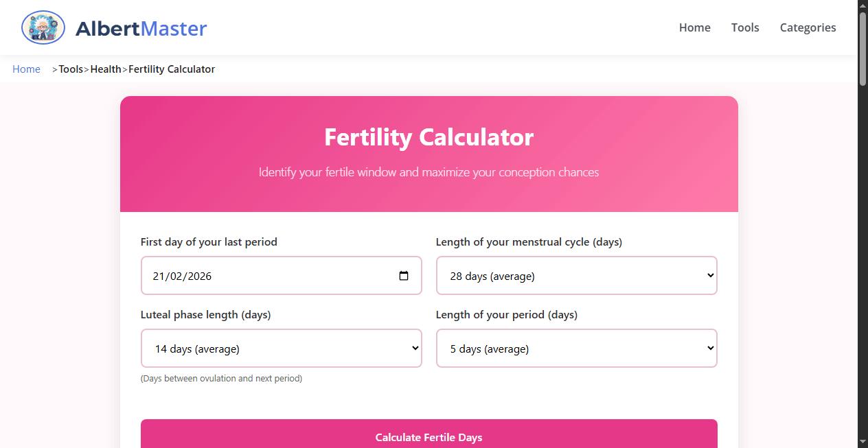Open the luteal phase length dropdown

(x=282, y=348)
